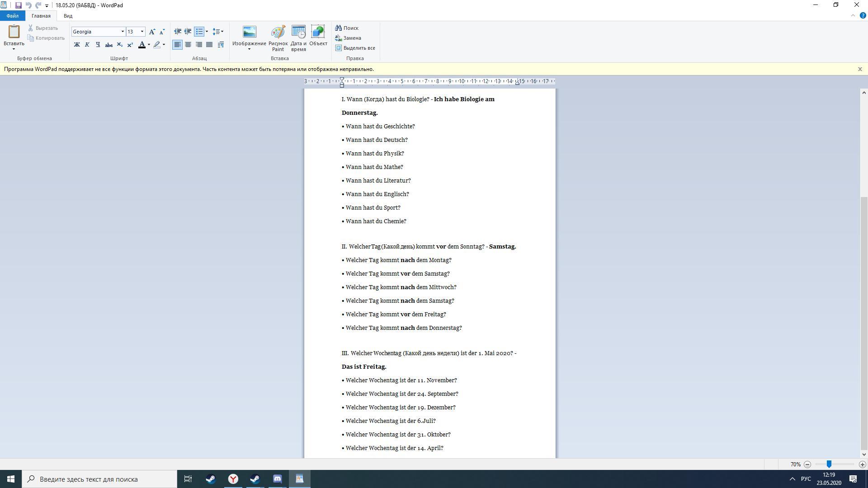Justify the paragraph text
This screenshot has width=868, height=488.
(x=209, y=45)
